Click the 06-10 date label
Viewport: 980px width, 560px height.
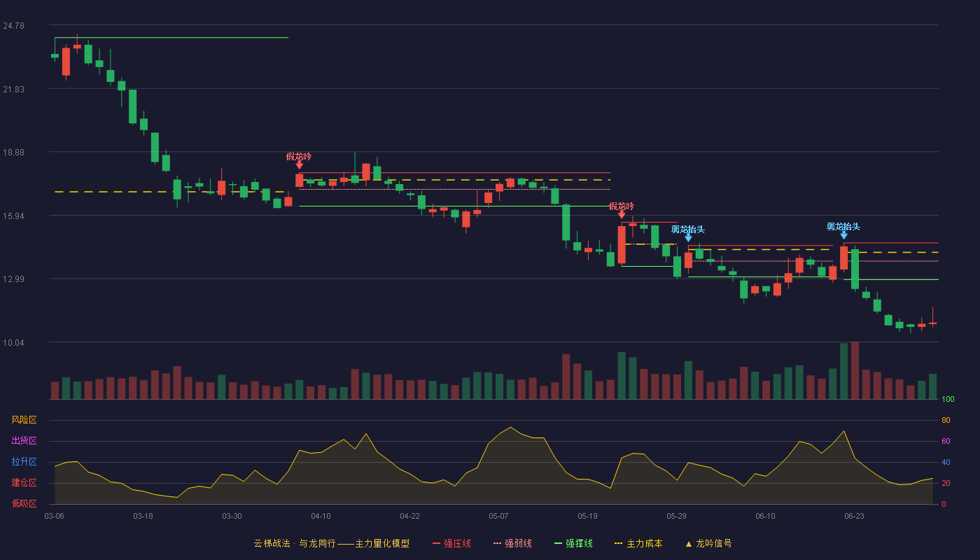(x=765, y=516)
